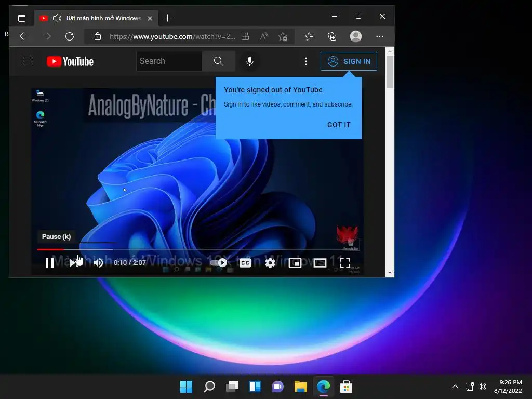The width and height of the screenshot is (532, 399).
Task: Close the YouTube browser tab
Action: pos(150,18)
